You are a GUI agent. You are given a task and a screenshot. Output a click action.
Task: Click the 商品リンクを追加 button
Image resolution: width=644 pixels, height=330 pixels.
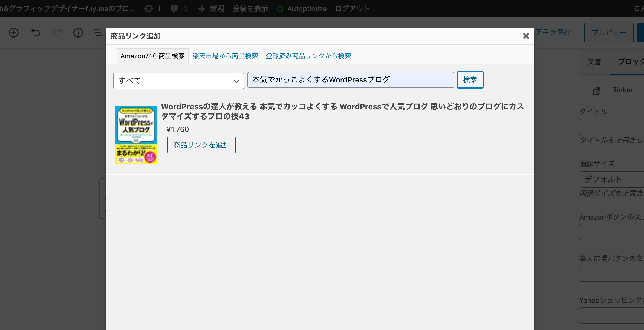pos(201,145)
